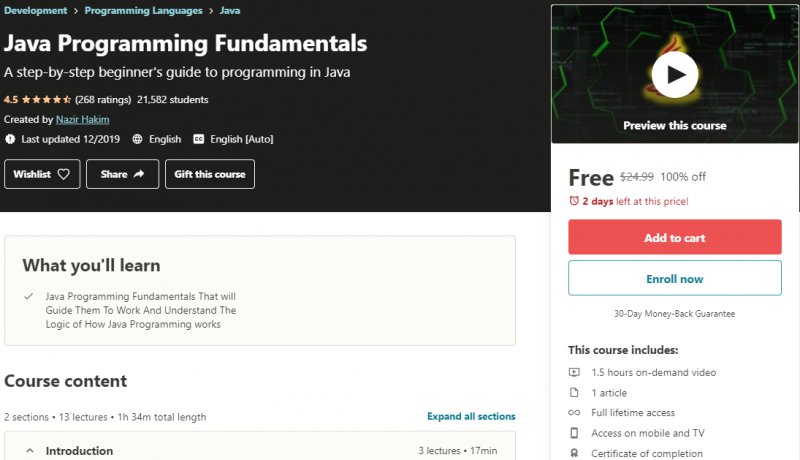Viewport: 800px width, 460px height.
Task: Click the course preview thumbnail
Action: (674, 74)
